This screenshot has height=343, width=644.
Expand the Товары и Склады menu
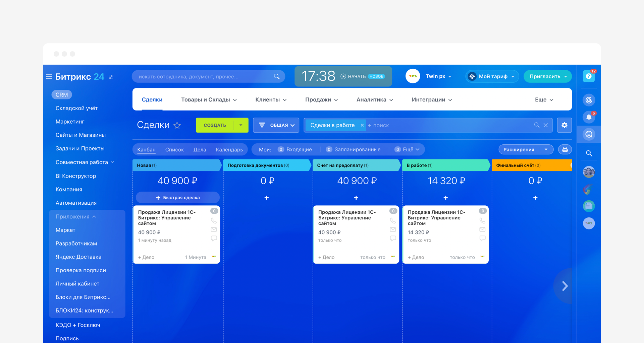tap(209, 100)
